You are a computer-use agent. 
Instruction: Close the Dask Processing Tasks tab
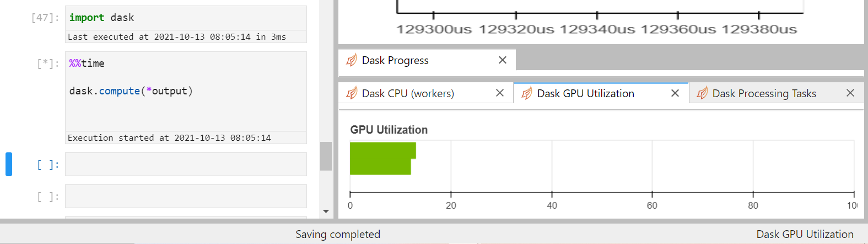pyautogui.click(x=850, y=93)
